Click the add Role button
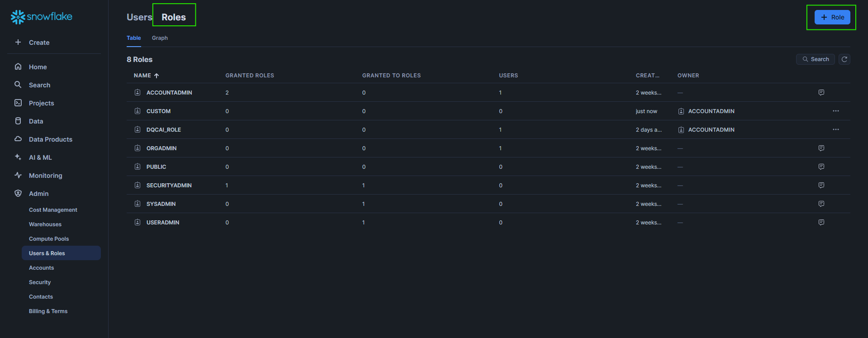This screenshot has height=338, width=868. [x=832, y=17]
